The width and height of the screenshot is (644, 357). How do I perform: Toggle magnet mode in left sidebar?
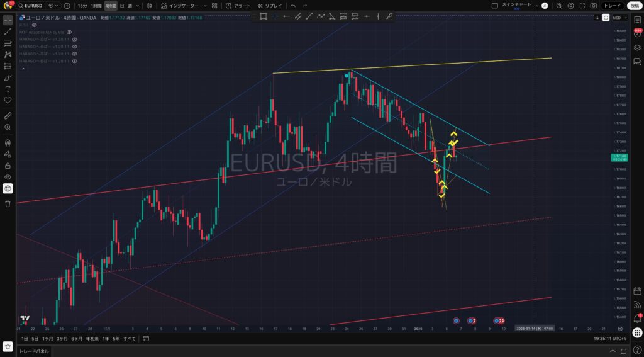point(8,143)
